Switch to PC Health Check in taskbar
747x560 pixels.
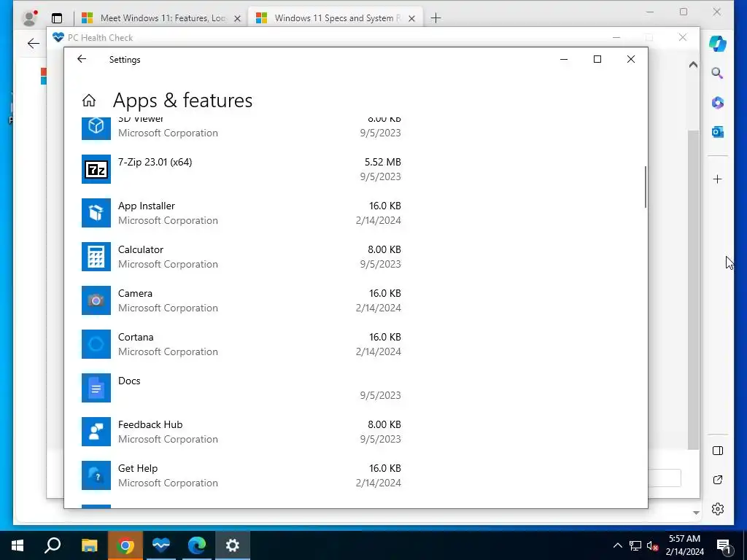(161, 545)
